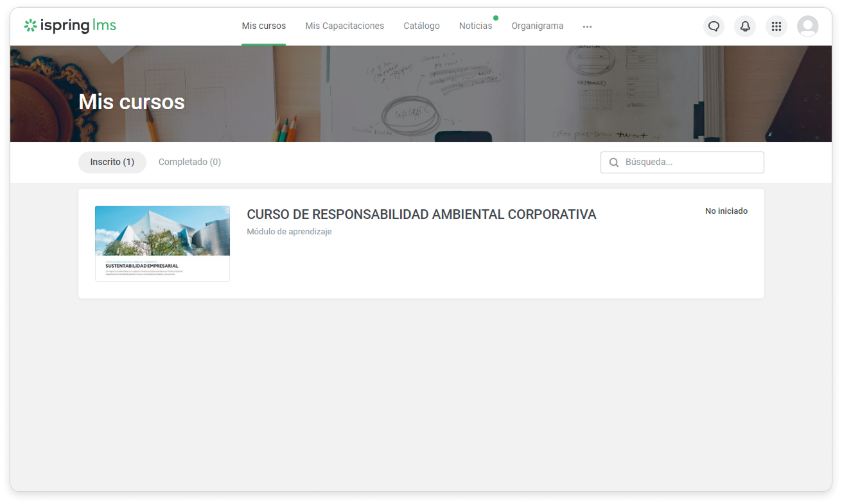Click the Búsqueda search field
Viewport: 842px width, 504px height.
click(x=690, y=162)
